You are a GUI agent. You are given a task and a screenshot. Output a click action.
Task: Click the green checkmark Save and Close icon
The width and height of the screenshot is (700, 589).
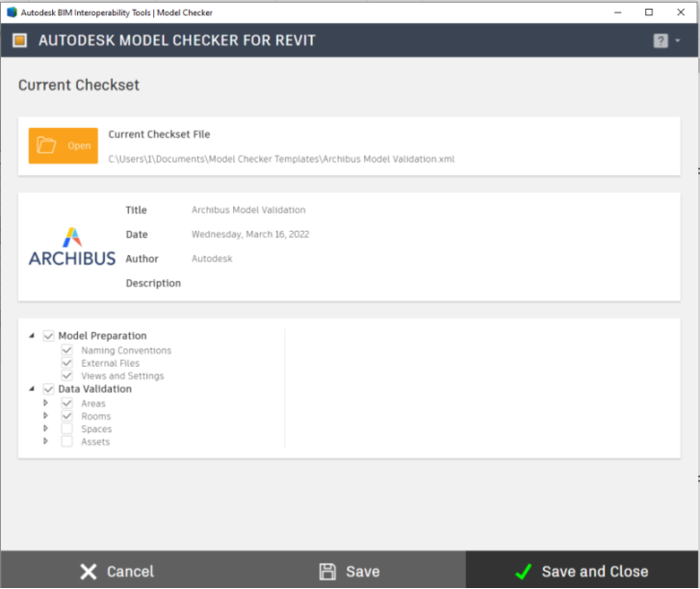point(523,572)
